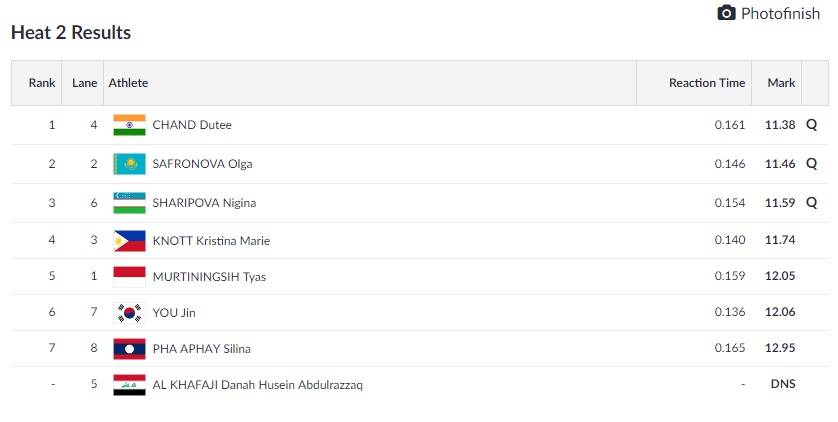
Task: Open athlete CHAND Dutee's profile
Action: (x=192, y=125)
